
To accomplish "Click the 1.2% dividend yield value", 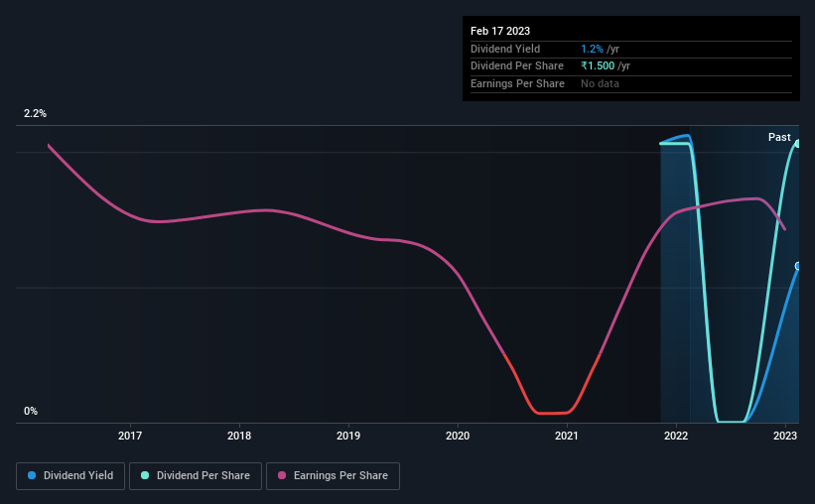I will (592, 49).
